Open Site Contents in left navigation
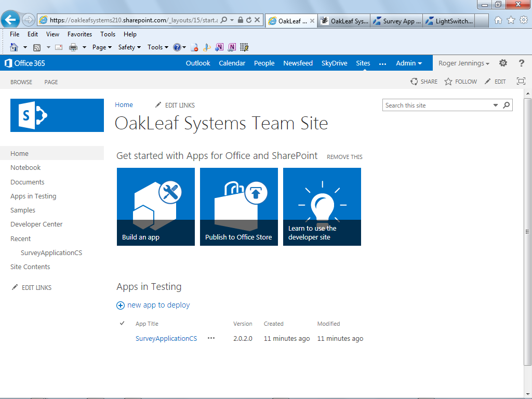 (x=30, y=267)
